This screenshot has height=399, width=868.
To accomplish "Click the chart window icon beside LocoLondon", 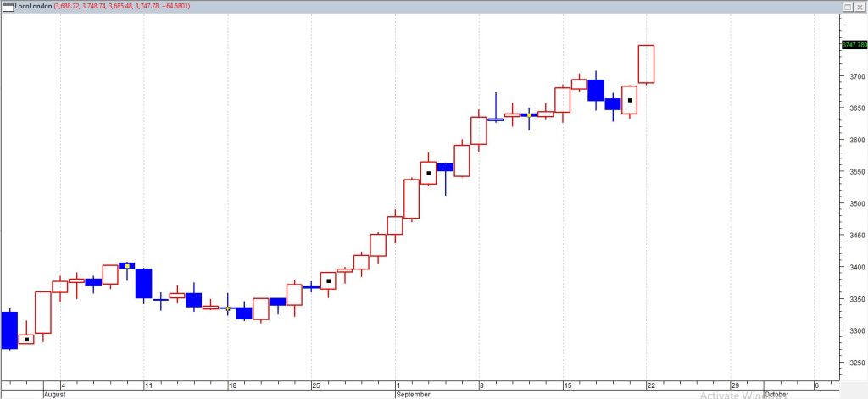I will [x=8, y=6].
